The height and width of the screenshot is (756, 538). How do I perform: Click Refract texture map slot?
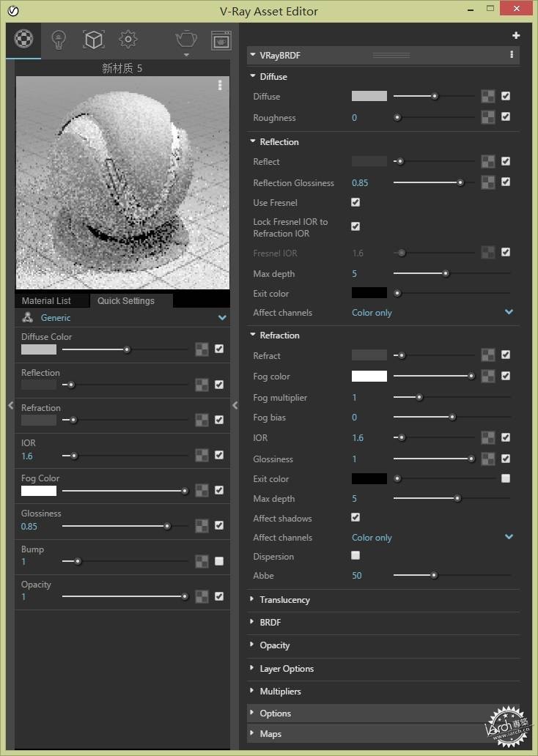coord(488,355)
